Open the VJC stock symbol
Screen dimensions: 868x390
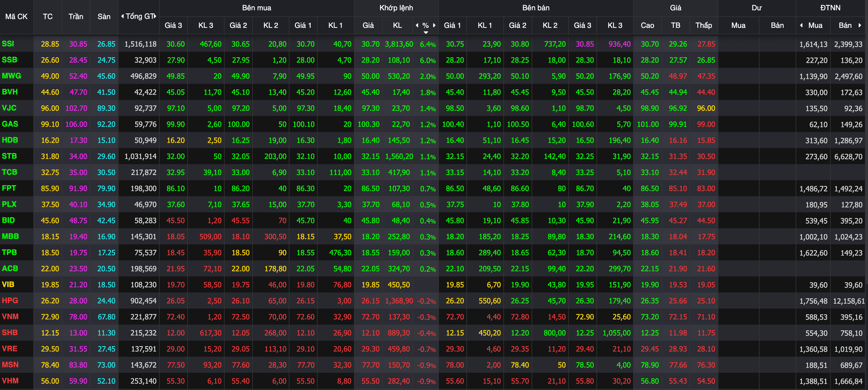pos(9,108)
